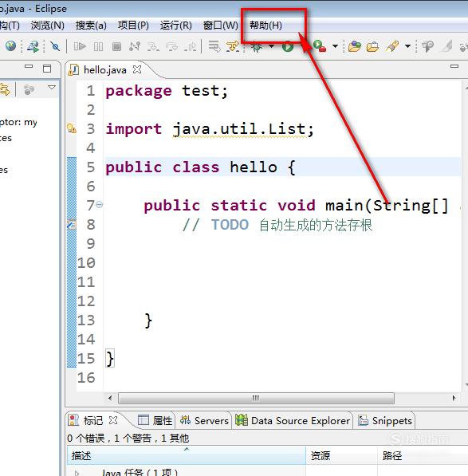Toggle Use Step Filters icon
The image size is (468, 476).
click(x=234, y=47)
